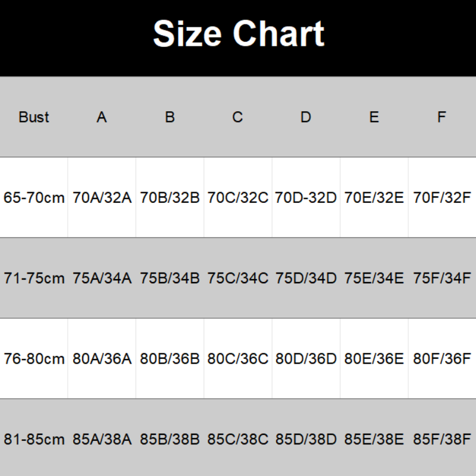476x476 pixels.
Task: Click the 70D-32D size cell
Action: click(306, 198)
